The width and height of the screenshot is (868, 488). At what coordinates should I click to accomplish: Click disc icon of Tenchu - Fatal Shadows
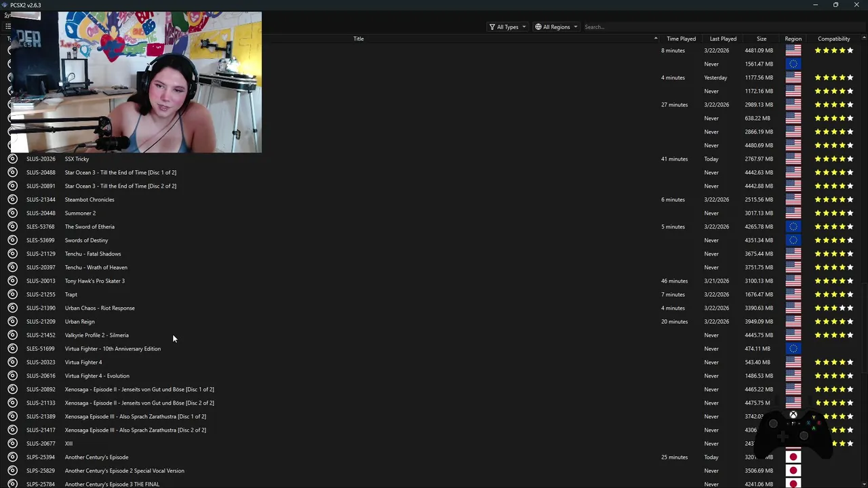coord(12,253)
